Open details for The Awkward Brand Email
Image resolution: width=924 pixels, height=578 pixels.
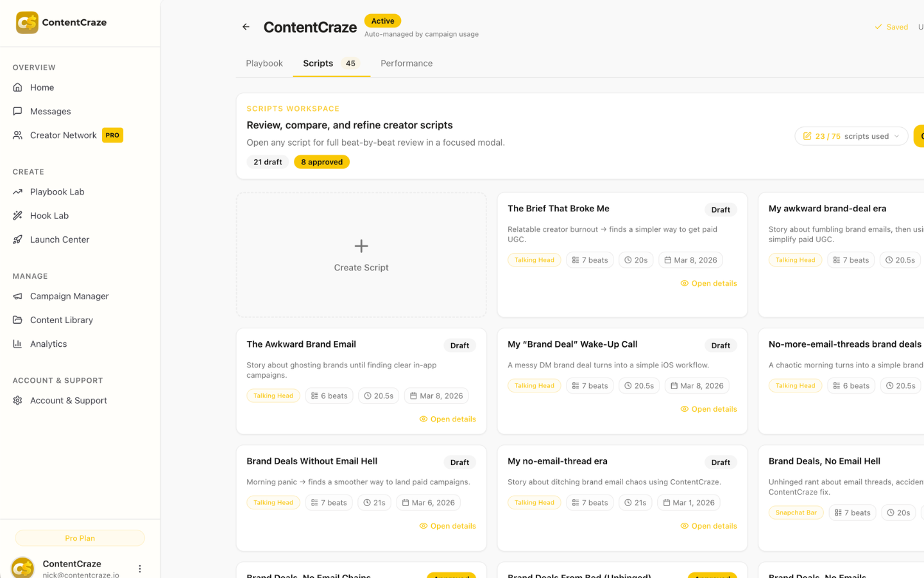pos(447,419)
